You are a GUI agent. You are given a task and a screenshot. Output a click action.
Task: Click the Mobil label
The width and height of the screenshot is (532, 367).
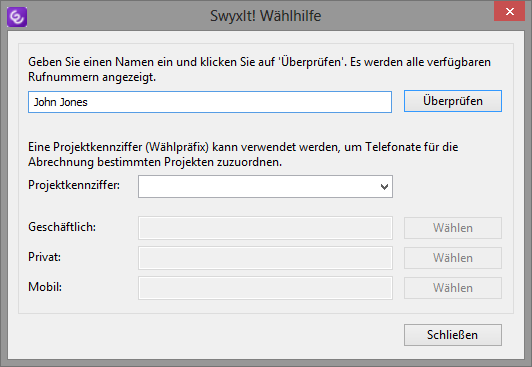45,287
